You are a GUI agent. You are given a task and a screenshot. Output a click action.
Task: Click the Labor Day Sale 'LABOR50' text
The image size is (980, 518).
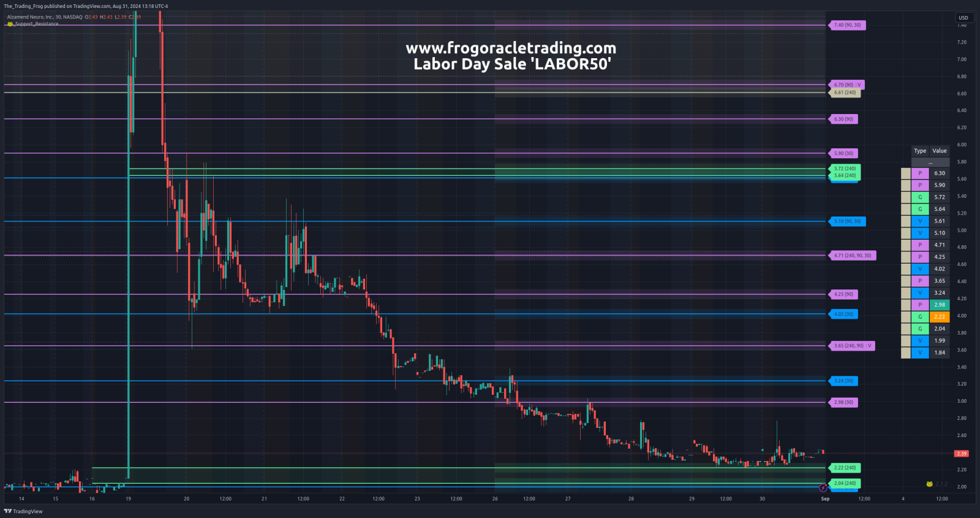pyautogui.click(x=512, y=64)
